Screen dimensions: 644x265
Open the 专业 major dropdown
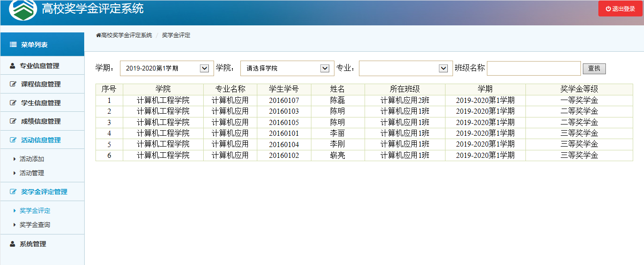point(406,68)
